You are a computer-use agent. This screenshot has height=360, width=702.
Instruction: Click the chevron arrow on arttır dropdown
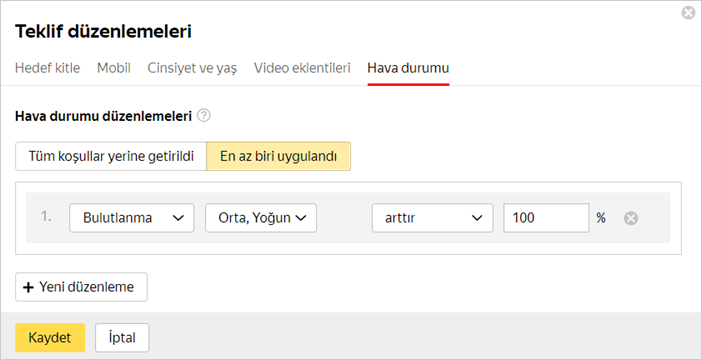point(476,218)
